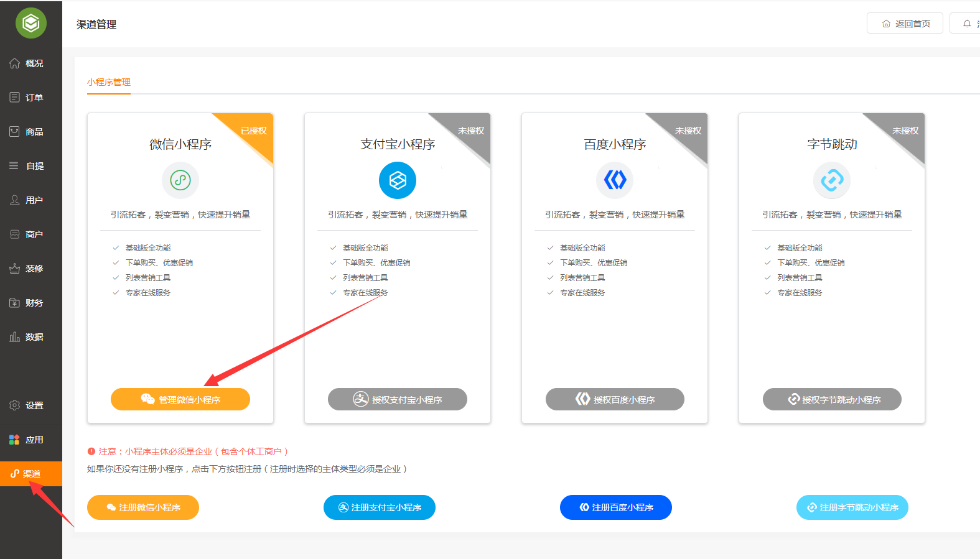Open 用户 users in the sidebar
Viewport: 980px width, 559px height.
click(26, 200)
